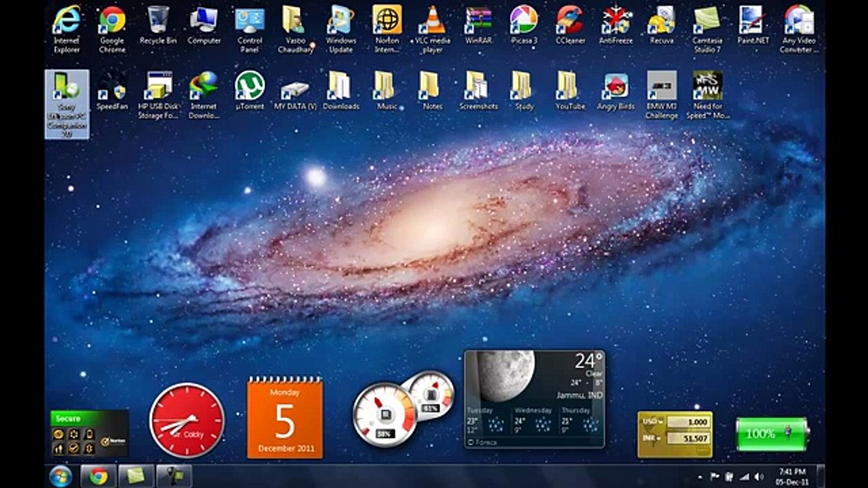Open the Downloads folder shortcut

point(341,91)
